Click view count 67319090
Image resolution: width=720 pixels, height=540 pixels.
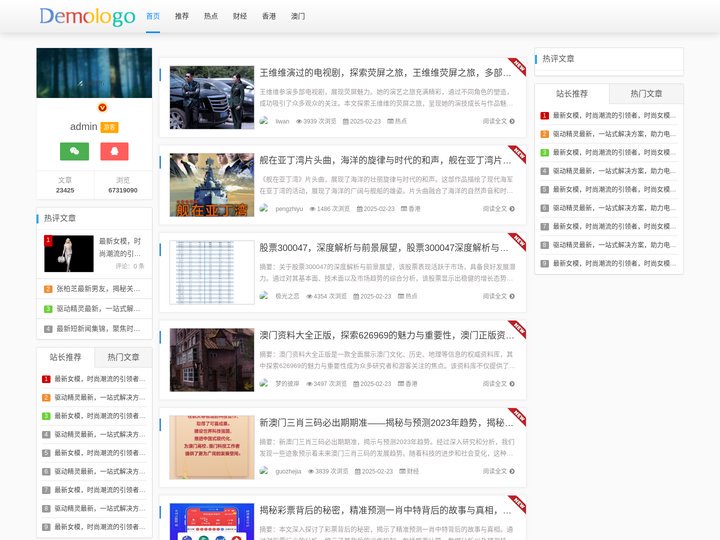point(123,190)
